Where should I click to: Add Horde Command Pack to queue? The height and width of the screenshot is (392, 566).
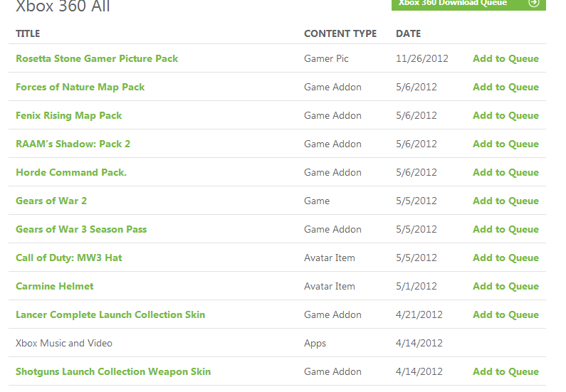pyautogui.click(x=505, y=172)
